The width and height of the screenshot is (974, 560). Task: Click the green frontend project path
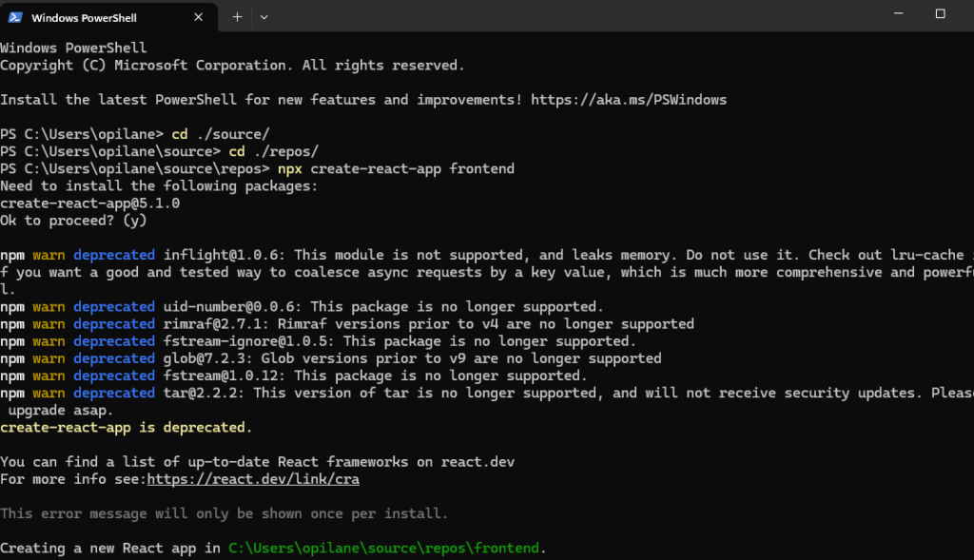tap(384, 549)
